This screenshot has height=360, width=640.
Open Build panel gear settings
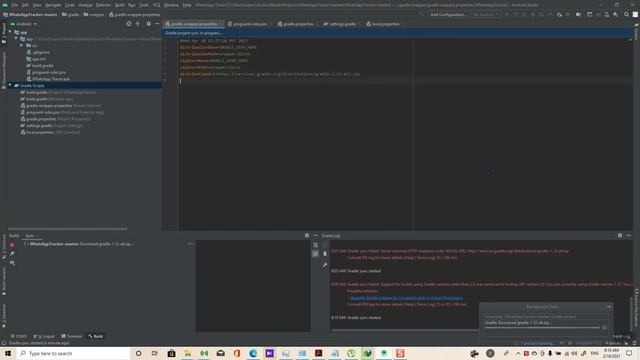click(x=307, y=236)
